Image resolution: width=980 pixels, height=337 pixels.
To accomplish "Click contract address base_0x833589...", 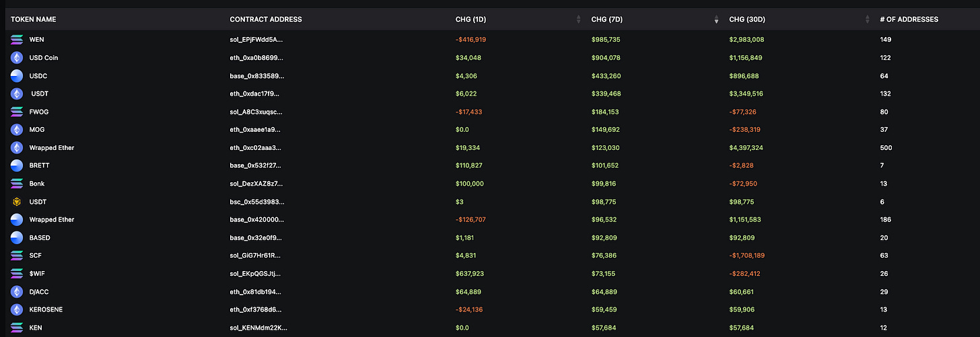I will 256,76.
